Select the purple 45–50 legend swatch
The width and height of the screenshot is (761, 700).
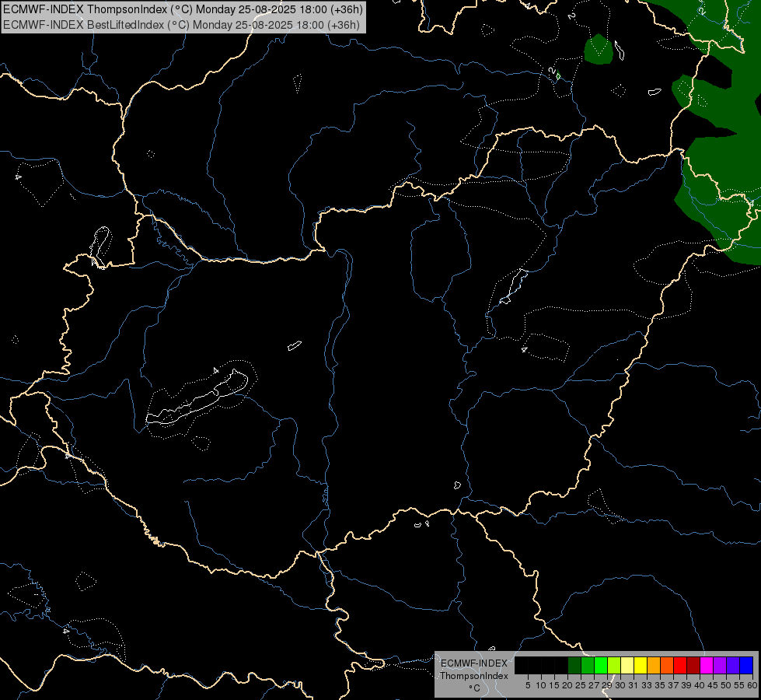tap(720, 665)
